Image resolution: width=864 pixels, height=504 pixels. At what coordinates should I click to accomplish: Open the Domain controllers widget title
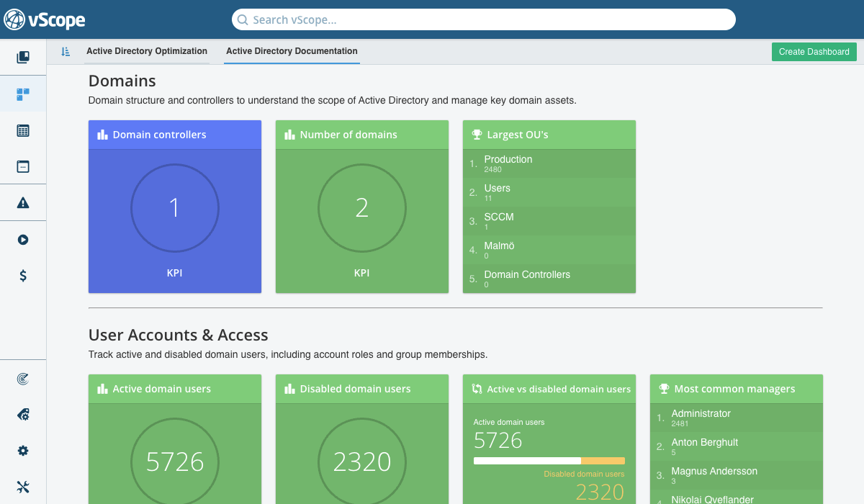159,135
